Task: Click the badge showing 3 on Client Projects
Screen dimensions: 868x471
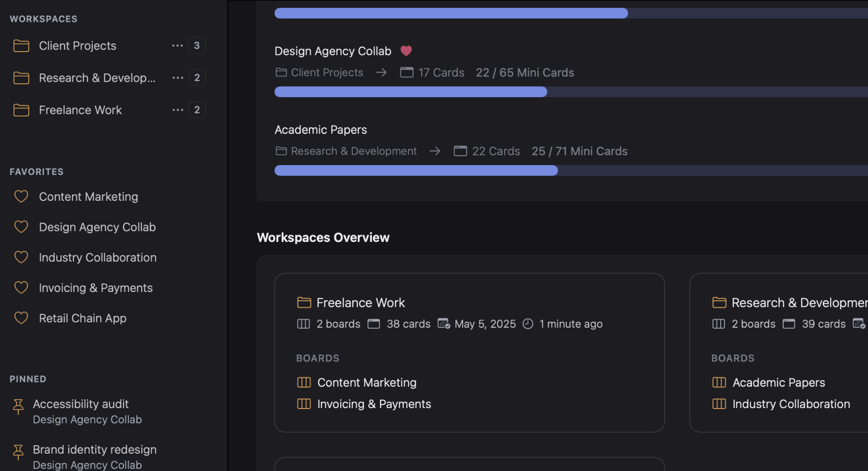Action: coord(197,46)
